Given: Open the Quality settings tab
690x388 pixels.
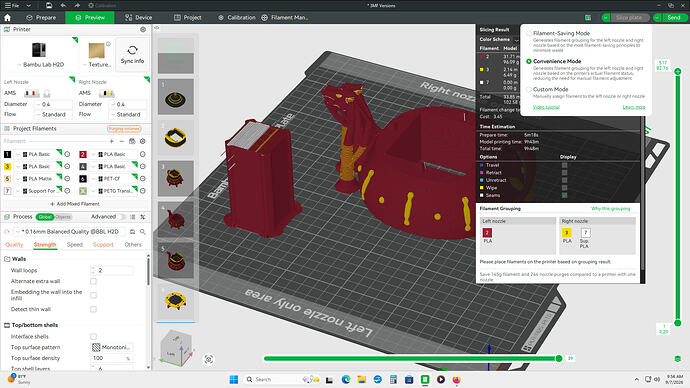Looking at the screenshot, I should point(14,245).
